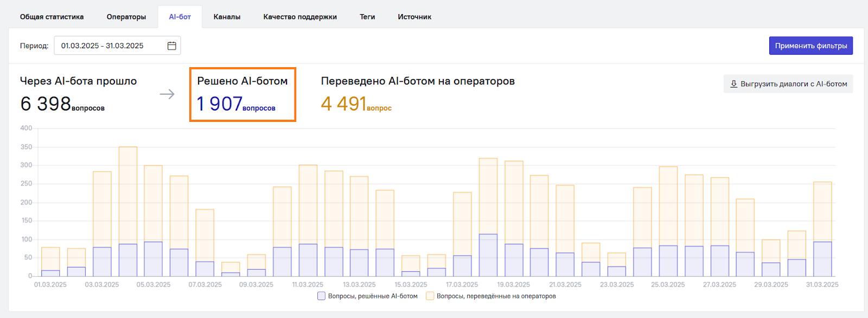This screenshot has width=868, height=318.
Task: Click the chart bar for 19.03.2025
Action: [x=514, y=219]
